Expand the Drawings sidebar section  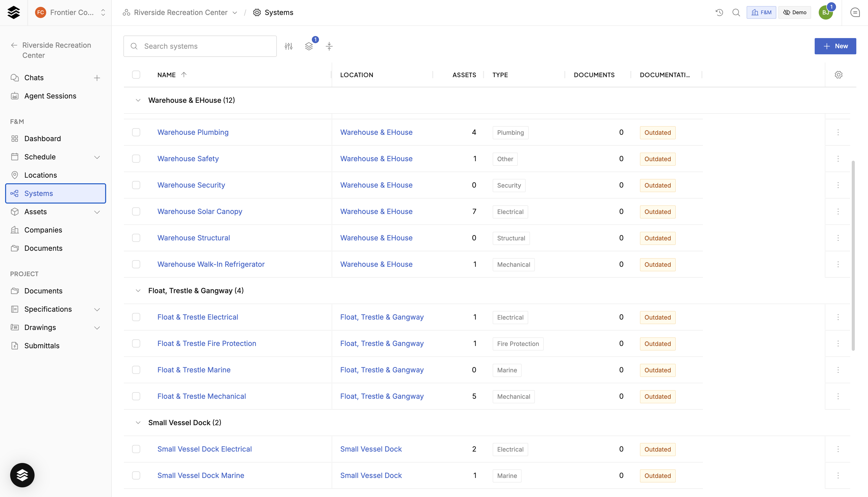[x=97, y=328]
